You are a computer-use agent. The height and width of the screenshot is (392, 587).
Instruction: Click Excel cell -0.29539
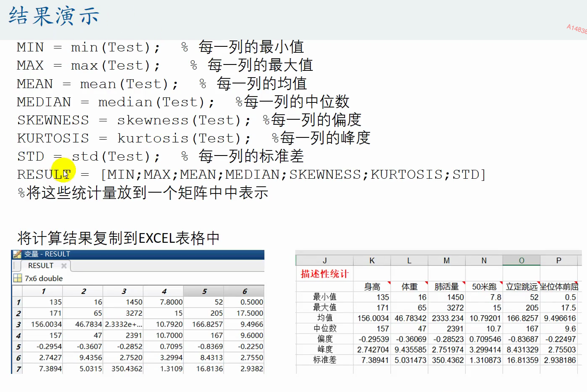coord(372,339)
